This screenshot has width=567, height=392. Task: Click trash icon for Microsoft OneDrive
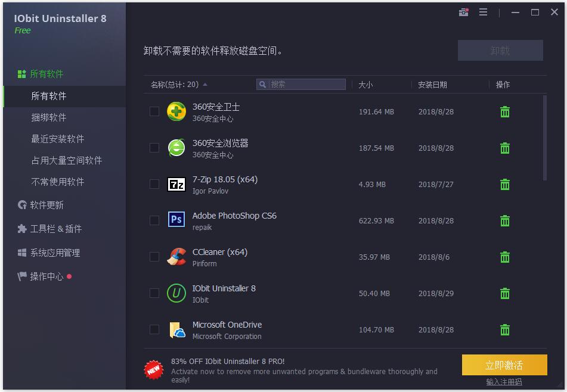[505, 330]
